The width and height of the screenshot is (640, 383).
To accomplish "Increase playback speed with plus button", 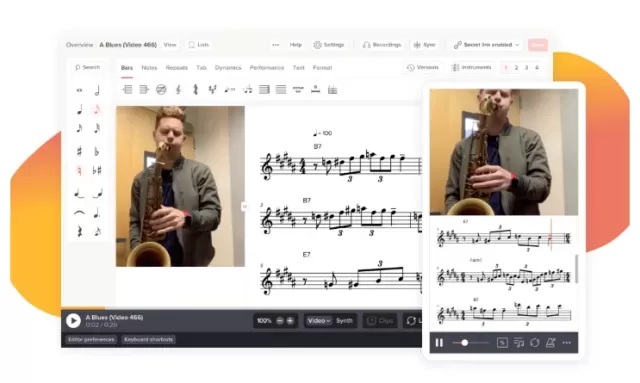I will pos(290,321).
